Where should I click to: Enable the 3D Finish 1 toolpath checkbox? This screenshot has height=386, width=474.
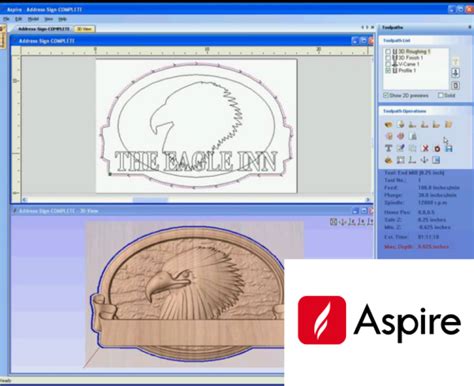coord(388,58)
